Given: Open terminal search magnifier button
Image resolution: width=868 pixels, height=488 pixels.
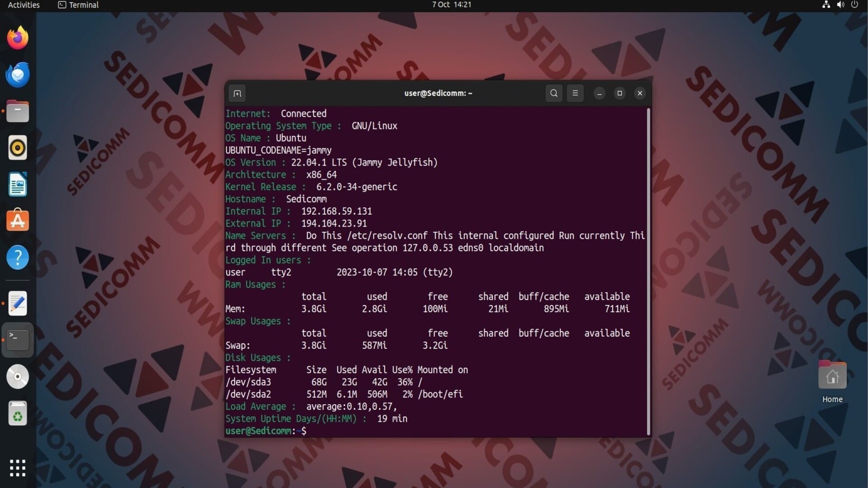Looking at the screenshot, I should point(554,93).
